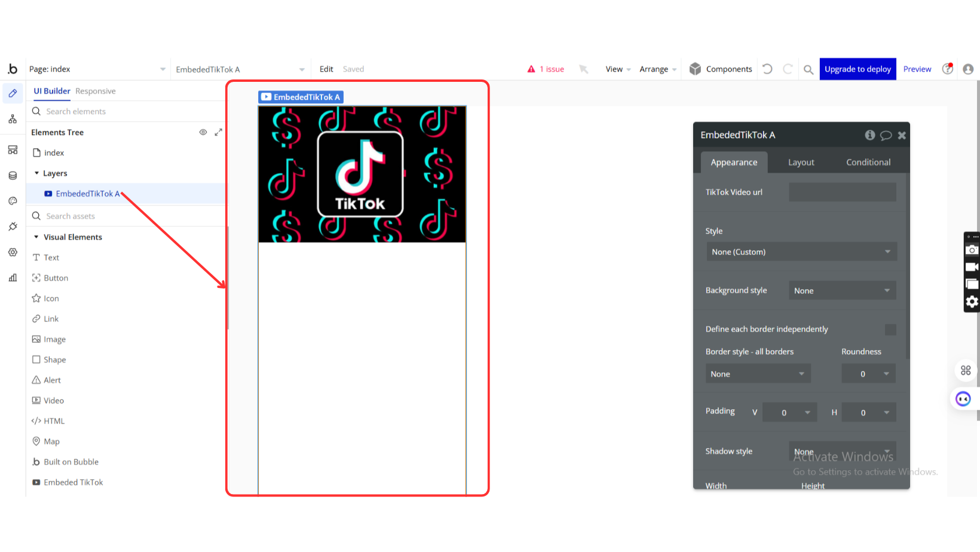Click the Bubble logo icon
This screenshot has height=552, width=980.
click(13, 69)
